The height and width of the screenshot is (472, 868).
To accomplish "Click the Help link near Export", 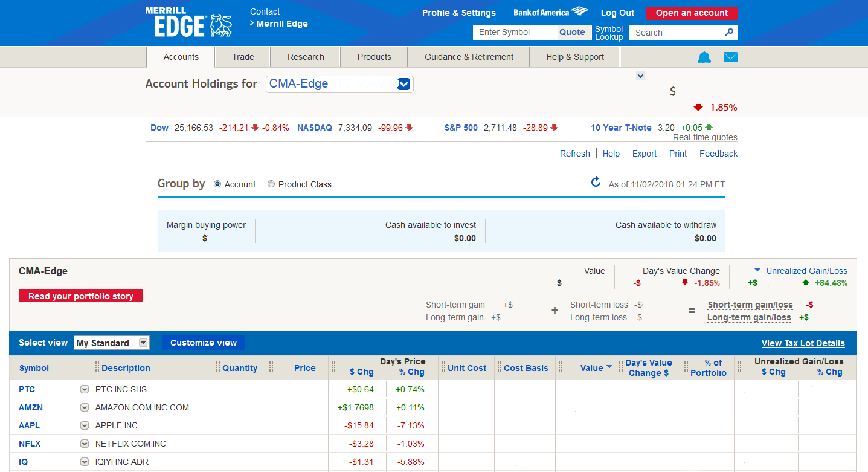I will tap(611, 154).
